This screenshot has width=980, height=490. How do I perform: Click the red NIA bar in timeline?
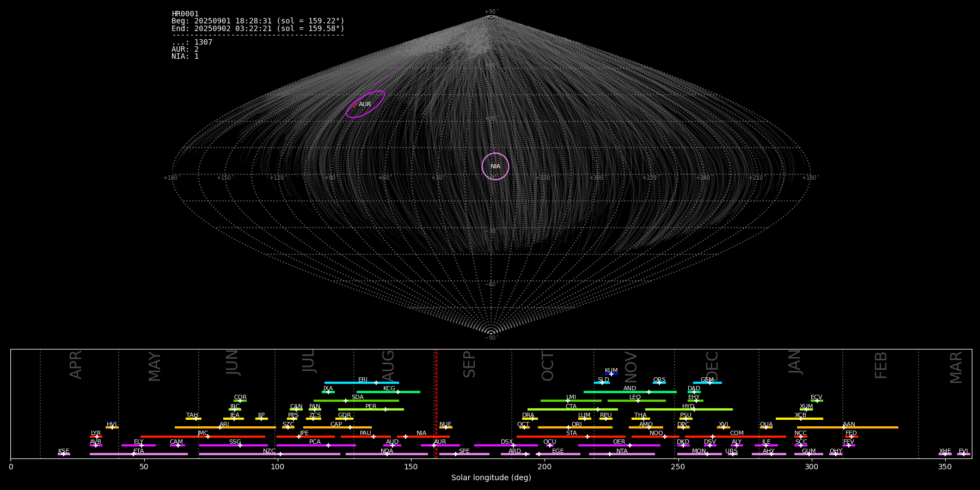coord(423,437)
